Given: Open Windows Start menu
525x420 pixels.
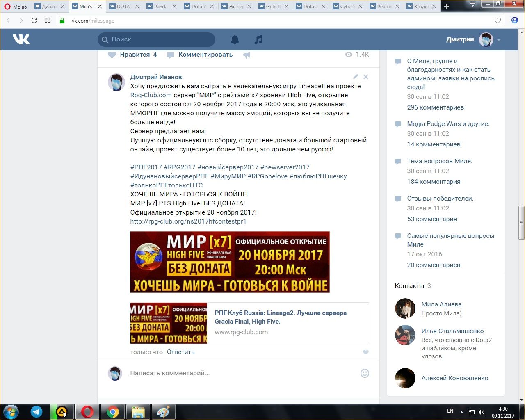Looking at the screenshot, I should coord(11,412).
